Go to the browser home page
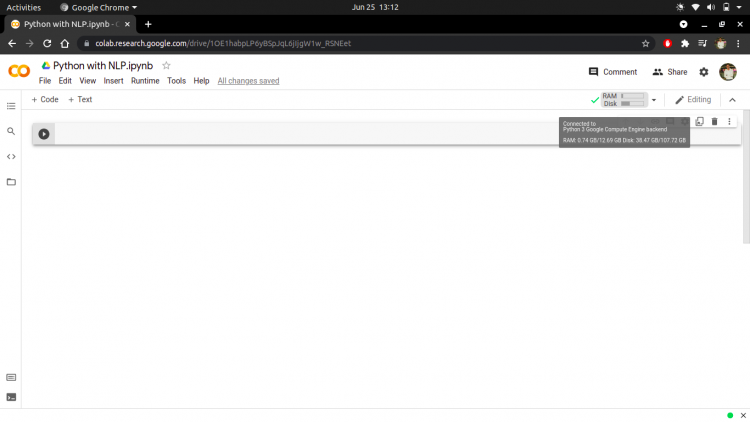 65,44
